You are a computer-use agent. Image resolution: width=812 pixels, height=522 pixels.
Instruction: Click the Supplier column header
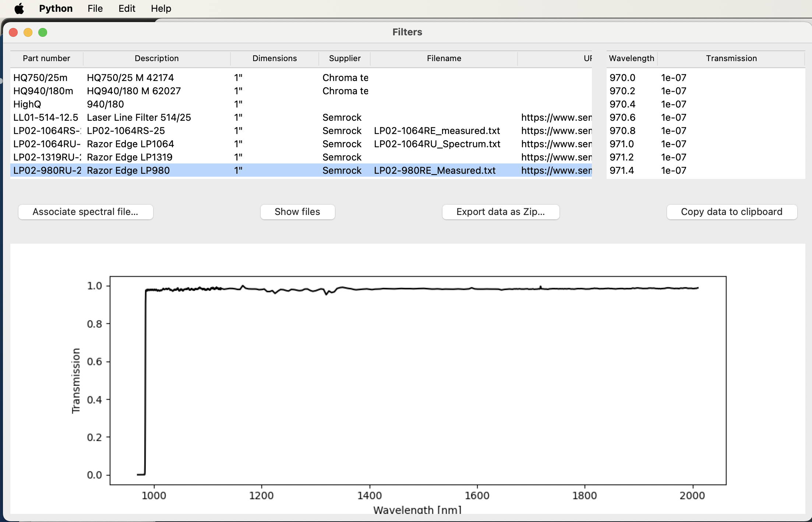pyautogui.click(x=345, y=58)
